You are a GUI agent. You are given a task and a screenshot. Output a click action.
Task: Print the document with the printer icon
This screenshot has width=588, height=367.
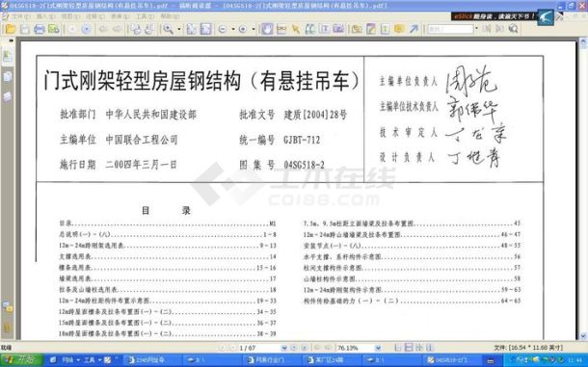[39, 29]
